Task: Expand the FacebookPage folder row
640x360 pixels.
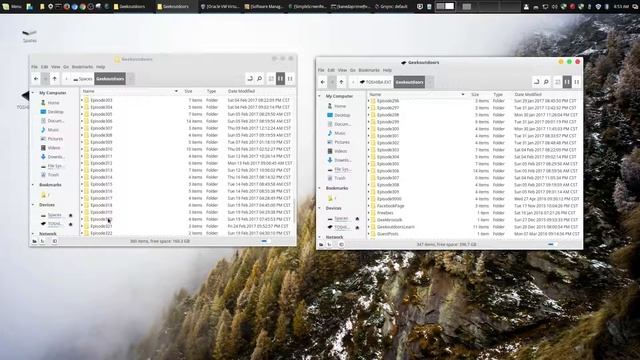Action: click(369, 206)
